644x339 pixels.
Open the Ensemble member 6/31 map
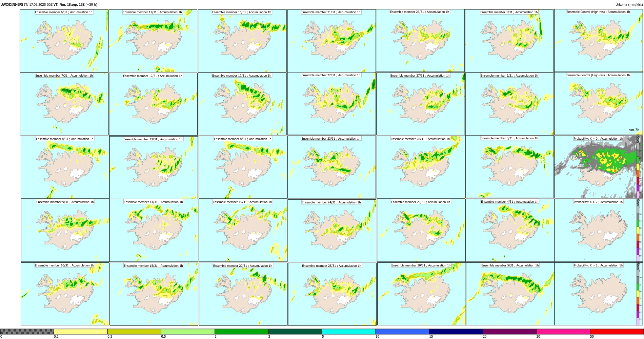coord(64,41)
